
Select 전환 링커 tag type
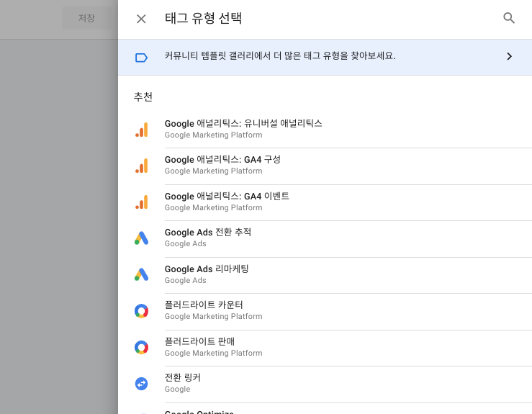click(348, 384)
